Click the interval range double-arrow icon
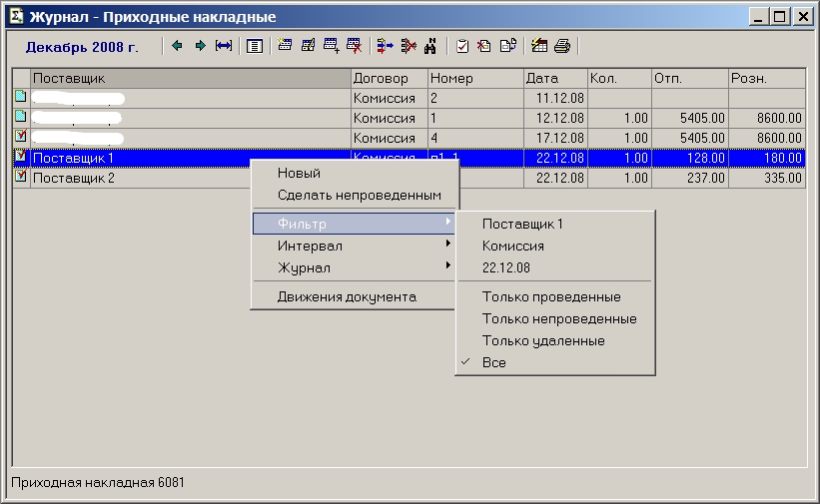 coord(224,46)
